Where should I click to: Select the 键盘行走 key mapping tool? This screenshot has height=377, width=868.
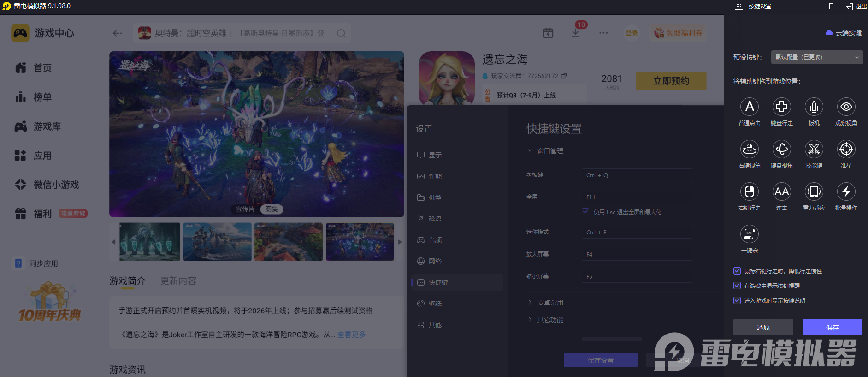pyautogui.click(x=782, y=107)
